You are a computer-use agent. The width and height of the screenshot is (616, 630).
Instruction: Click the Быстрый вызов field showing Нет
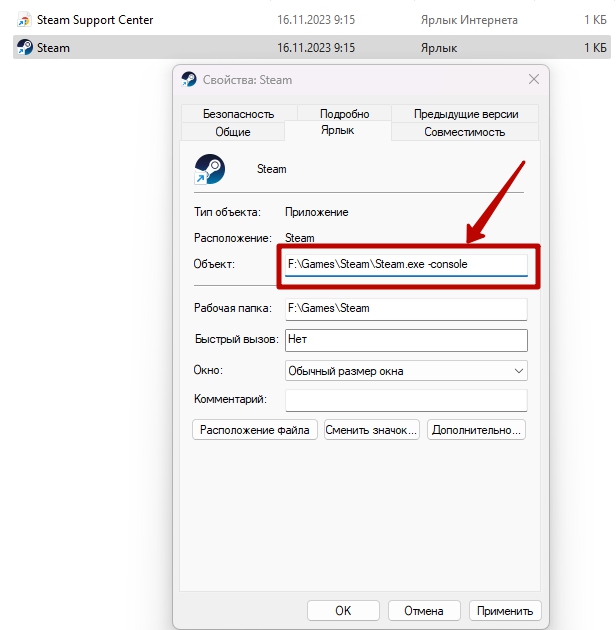(406, 340)
